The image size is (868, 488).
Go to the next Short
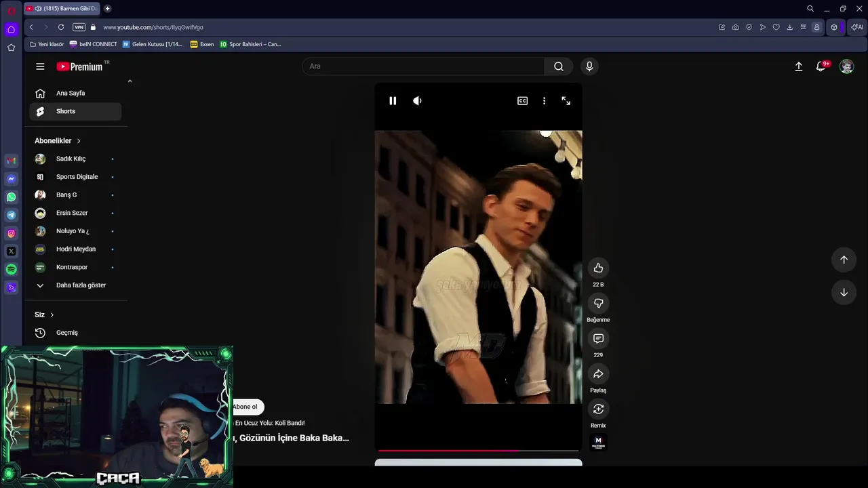click(844, 292)
